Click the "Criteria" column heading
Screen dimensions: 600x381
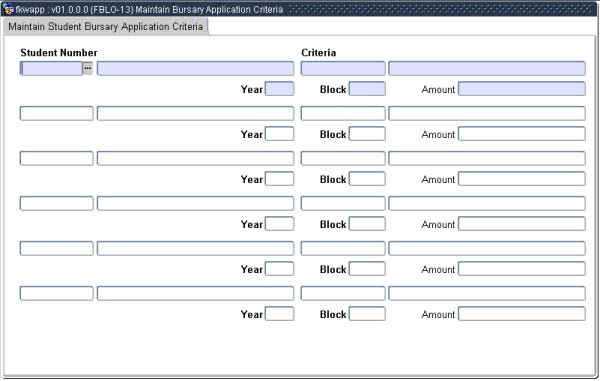tap(318, 53)
